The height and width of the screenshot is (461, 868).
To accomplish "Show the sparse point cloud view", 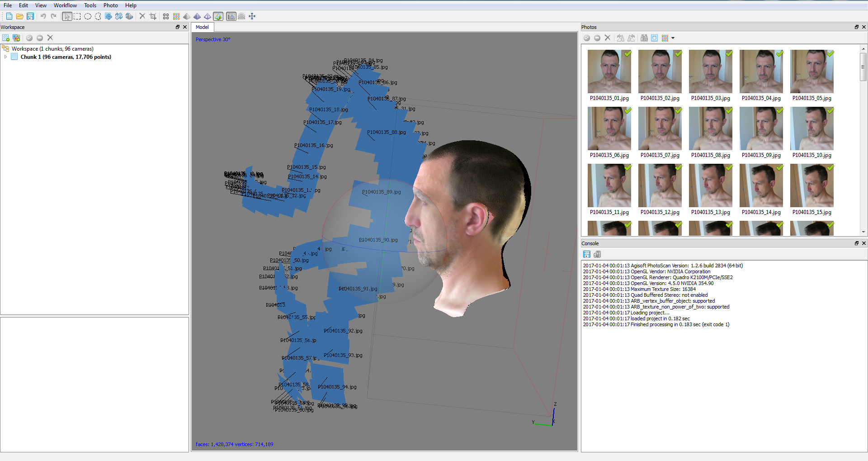I will [x=166, y=16].
